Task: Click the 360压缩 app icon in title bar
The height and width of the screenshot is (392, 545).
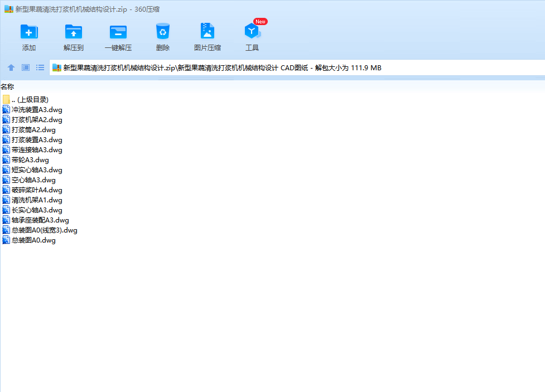Action: [x=9, y=9]
